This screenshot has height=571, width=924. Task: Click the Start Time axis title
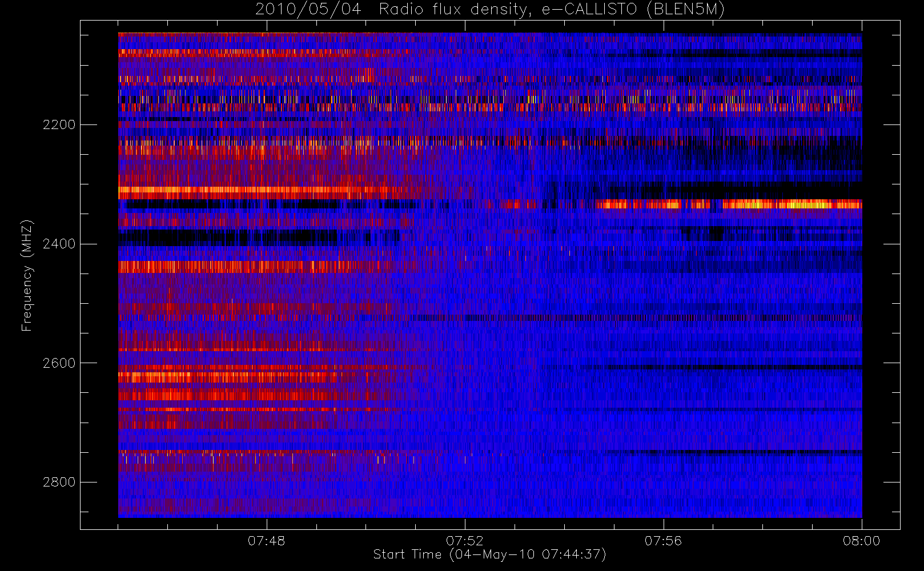(490, 554)
